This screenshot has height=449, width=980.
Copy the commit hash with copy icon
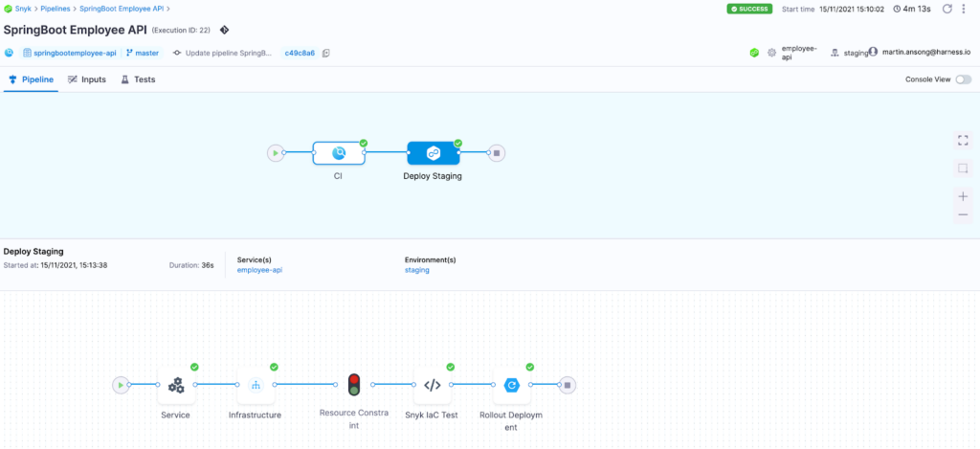tap(326, 54)
